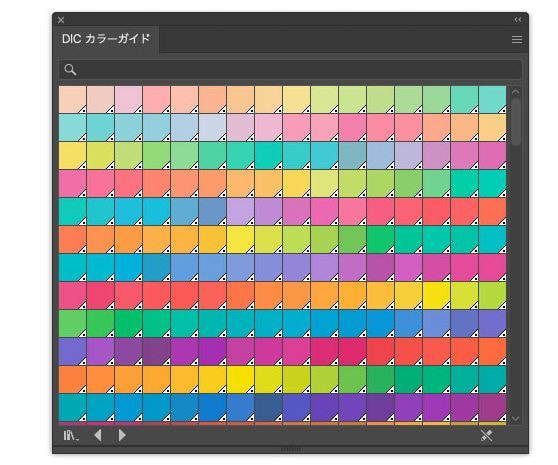The height and width of the screenshot is (465, 558).
Task: Pick the orange swatch starting the sixth row
Action: (73, 240)
